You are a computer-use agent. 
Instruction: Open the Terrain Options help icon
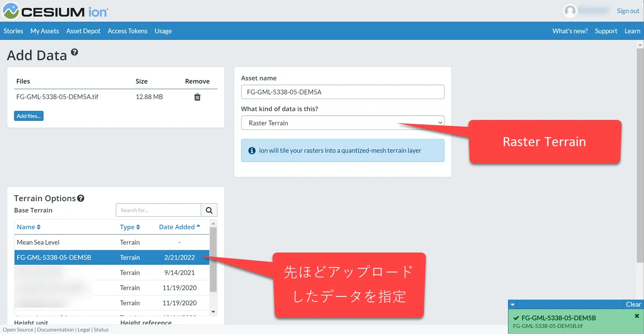pos(81,198)
